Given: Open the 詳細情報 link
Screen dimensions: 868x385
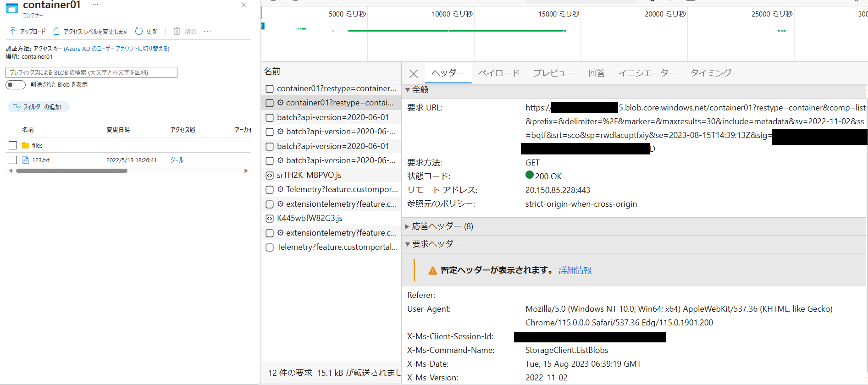Looking at the screenshot, I should tap(575, 270).
